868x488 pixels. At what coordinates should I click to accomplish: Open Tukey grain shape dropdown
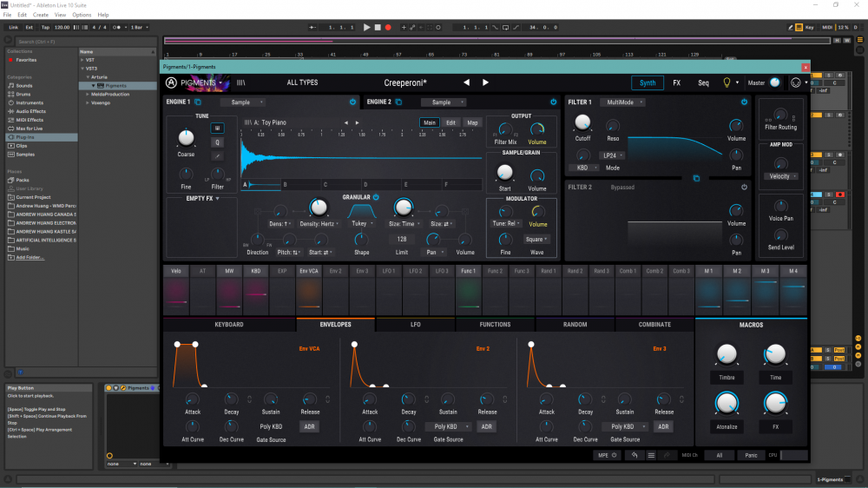pos(362,224)
